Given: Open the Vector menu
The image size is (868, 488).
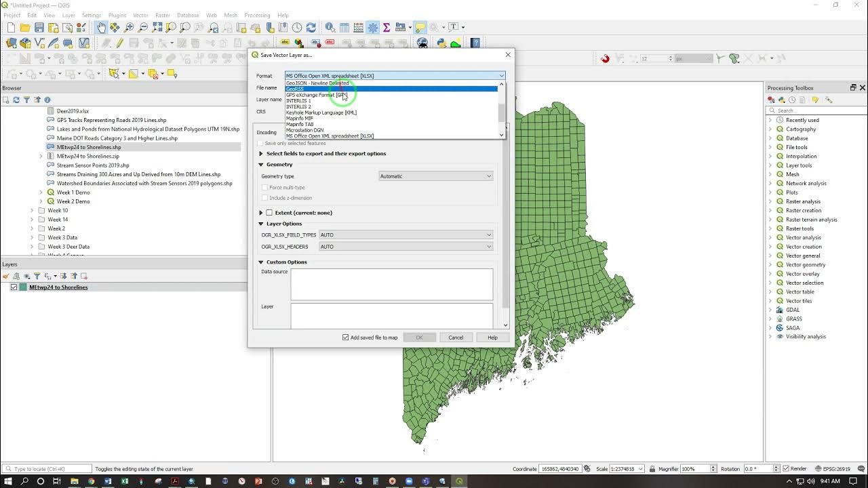Looking at the screenshot, I should [140, 15].
